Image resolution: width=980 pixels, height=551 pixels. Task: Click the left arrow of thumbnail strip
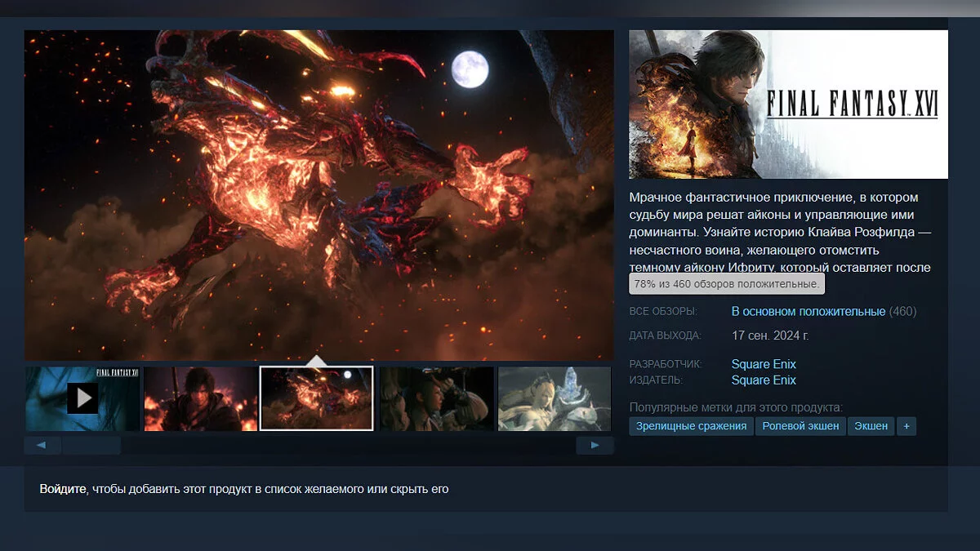(x=42, y=446)
